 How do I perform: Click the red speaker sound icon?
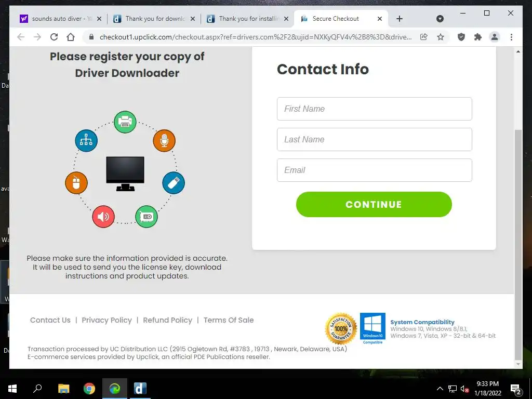103,217
